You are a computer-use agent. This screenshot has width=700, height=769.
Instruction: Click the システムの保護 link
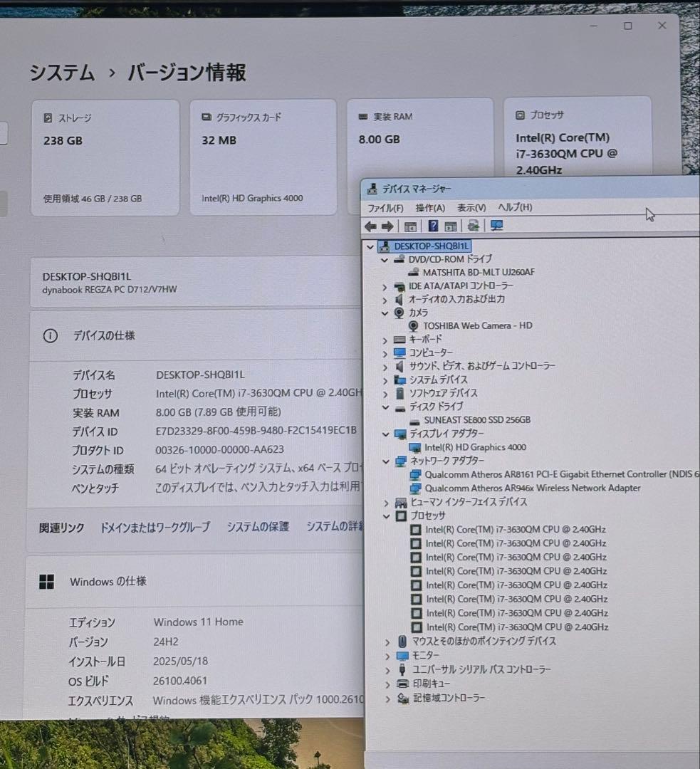click(x=256, y=528)
